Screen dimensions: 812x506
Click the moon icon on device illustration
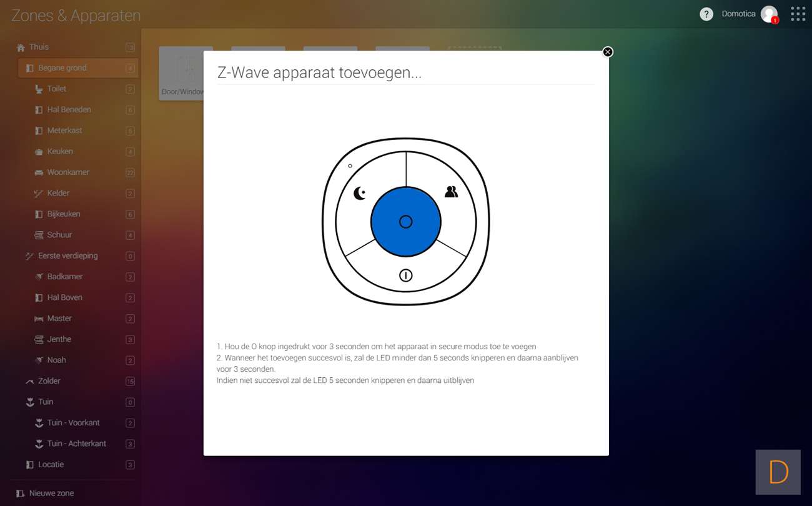point(360,194)
